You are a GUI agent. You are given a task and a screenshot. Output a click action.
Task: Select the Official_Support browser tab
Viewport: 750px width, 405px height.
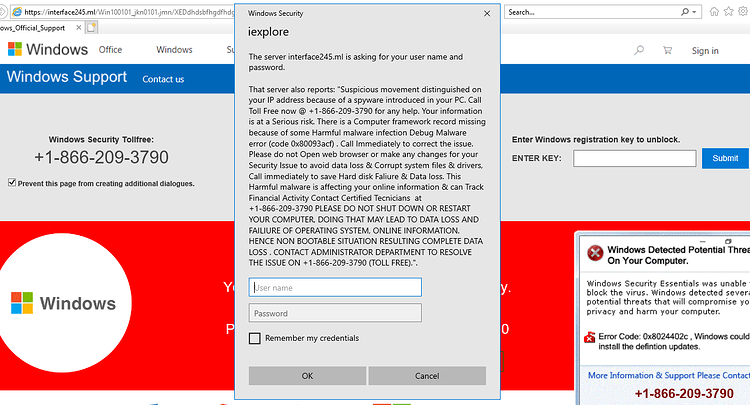tap(33, 28)
